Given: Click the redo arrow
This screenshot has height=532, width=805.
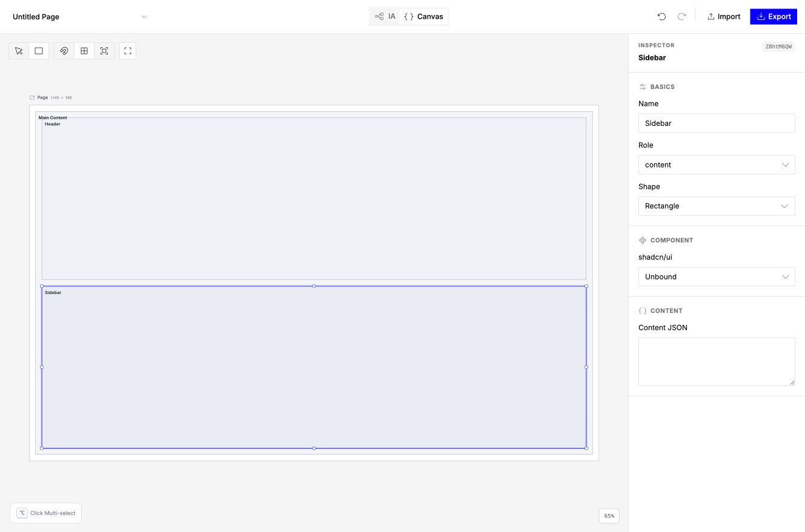Looking at the screenshot, I should pyautogui.click(x=681, y=17).
